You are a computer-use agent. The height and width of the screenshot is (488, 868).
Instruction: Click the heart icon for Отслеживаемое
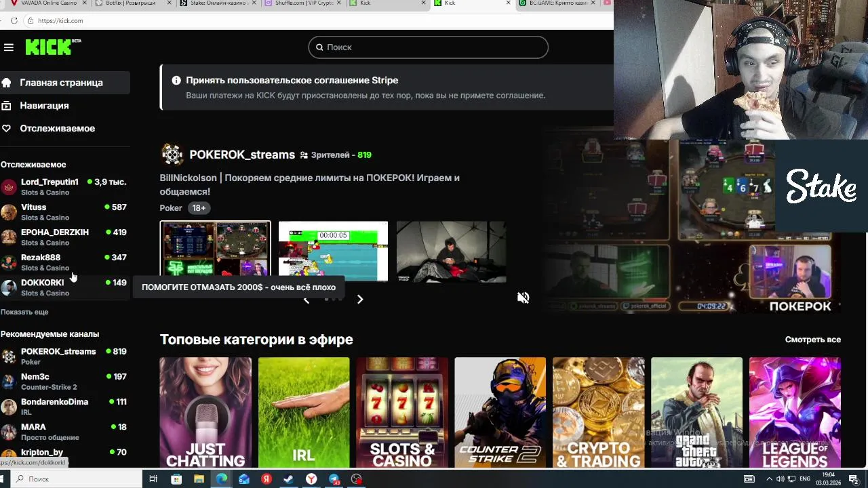click(x=7, y=128)
